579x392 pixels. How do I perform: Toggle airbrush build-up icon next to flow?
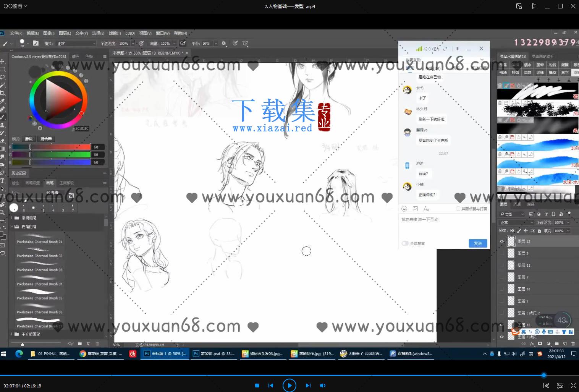click(183, 43)
